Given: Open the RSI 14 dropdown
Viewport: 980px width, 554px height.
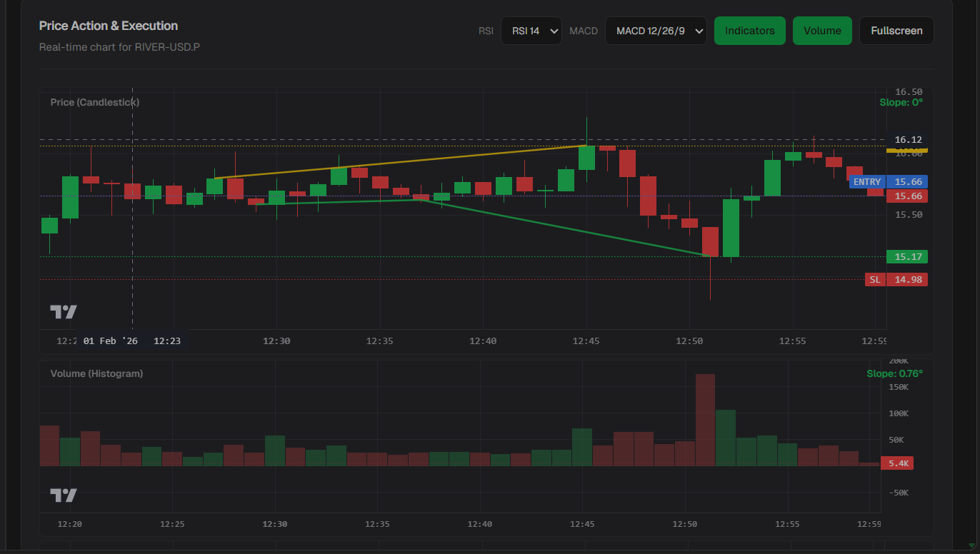Looking at the screenshot, I should (531, 31).
